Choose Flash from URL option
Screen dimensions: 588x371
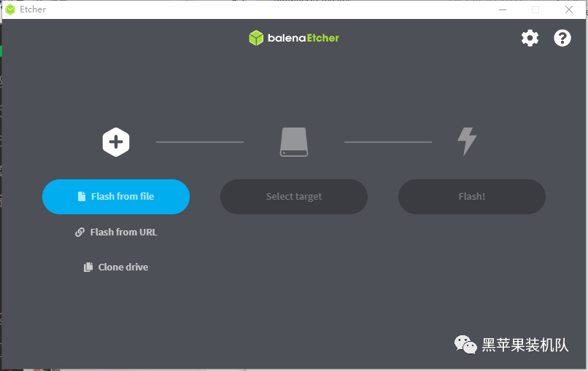tap(116, 233)
